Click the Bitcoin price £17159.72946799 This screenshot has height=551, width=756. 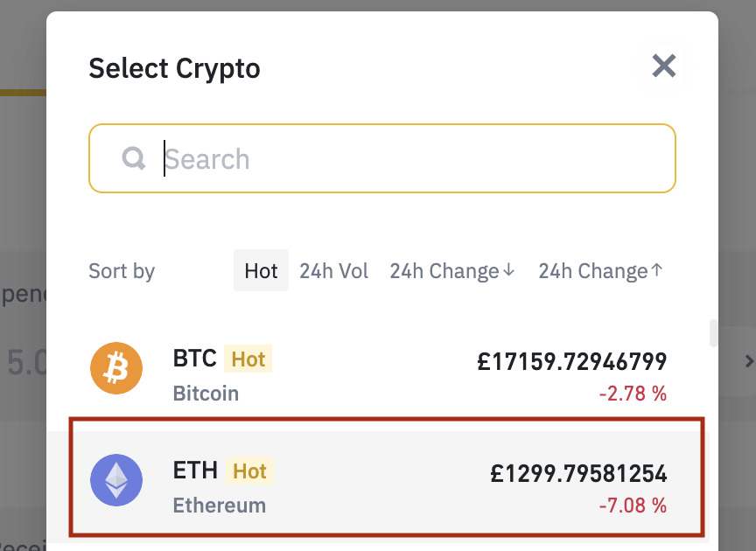coord(572,360)
